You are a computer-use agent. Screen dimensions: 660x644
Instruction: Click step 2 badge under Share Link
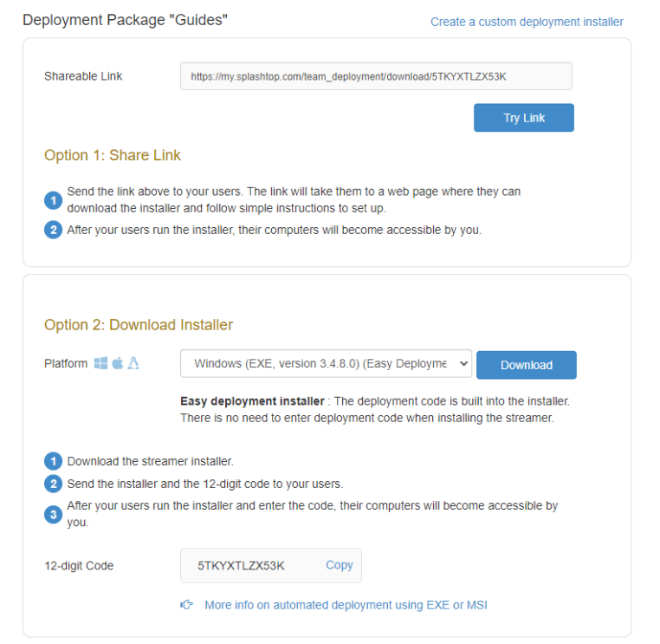coord(54,231)
